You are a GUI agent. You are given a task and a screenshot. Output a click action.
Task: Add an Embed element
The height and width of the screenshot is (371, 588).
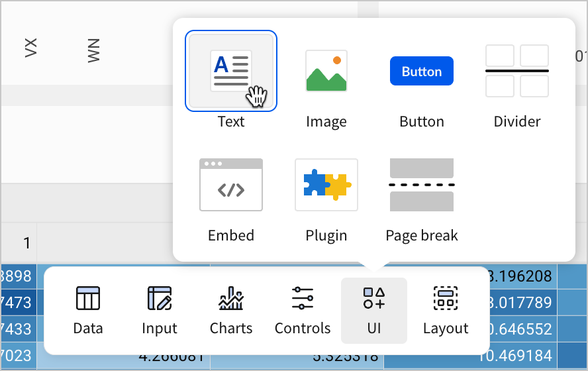point(230,185)
